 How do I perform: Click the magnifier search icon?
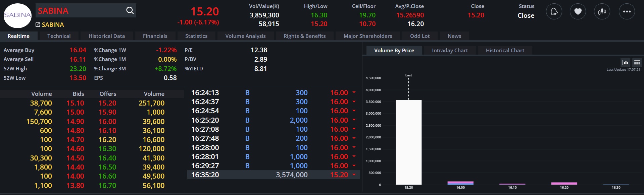pos(130,11)
